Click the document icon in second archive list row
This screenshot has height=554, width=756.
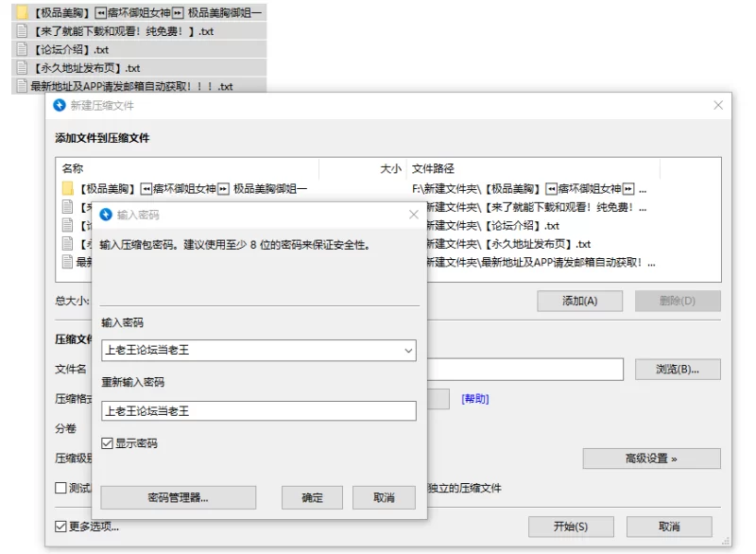(x=68, y=207)
